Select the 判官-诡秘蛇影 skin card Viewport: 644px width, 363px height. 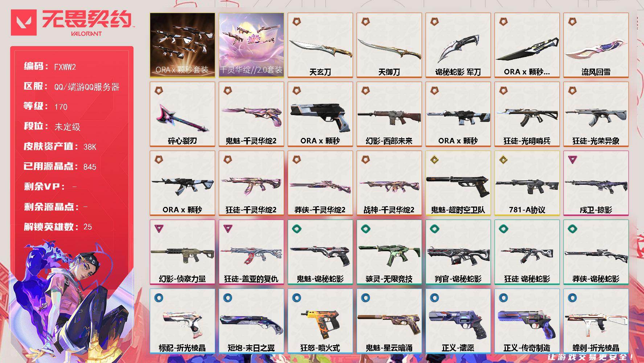(x=458, y=252)
